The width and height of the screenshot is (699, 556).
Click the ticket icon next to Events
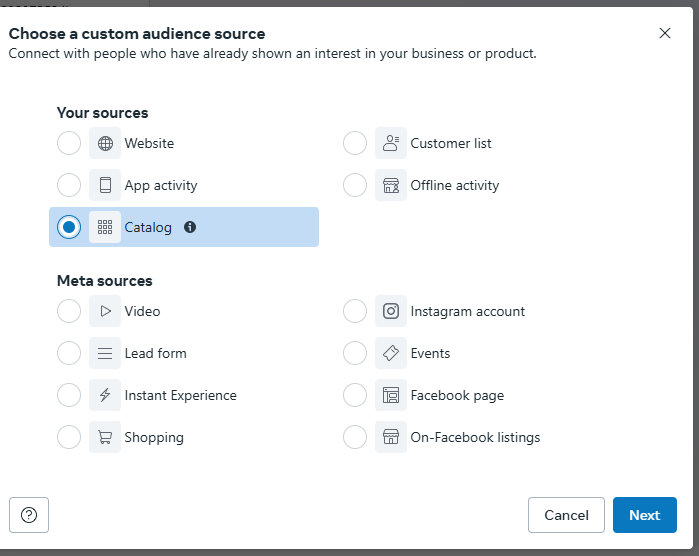[391, 353]
